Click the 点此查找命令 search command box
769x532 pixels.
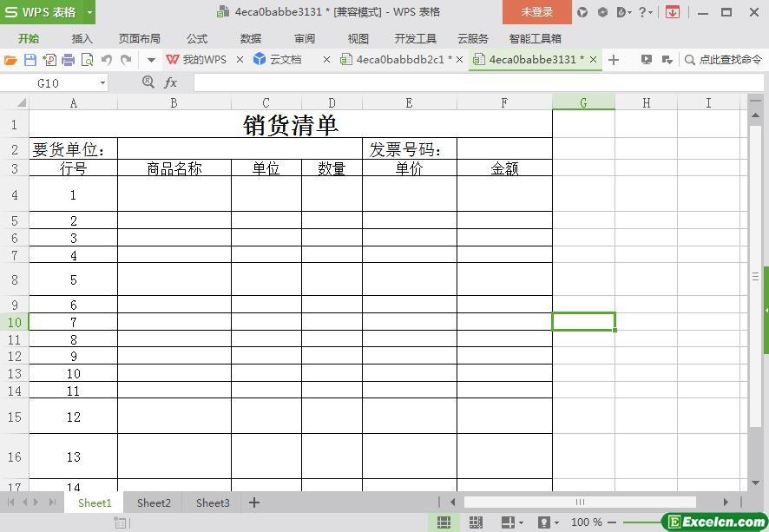click(724, 60)
